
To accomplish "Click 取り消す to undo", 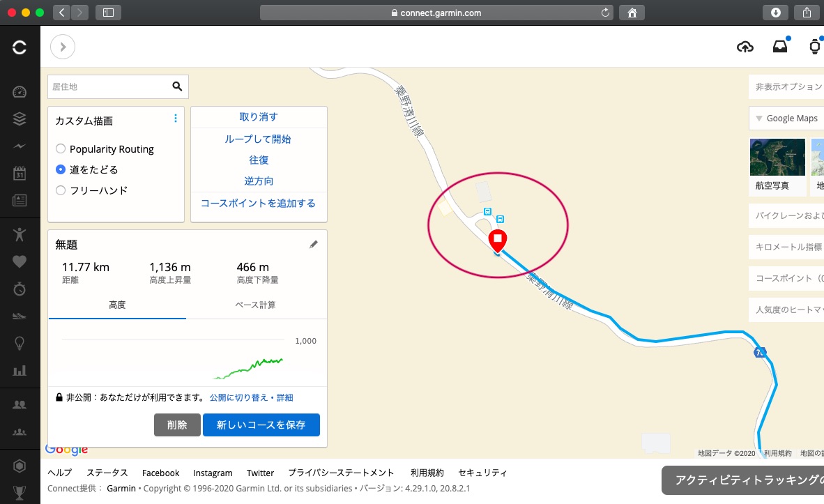I will (x=259, y=116).
